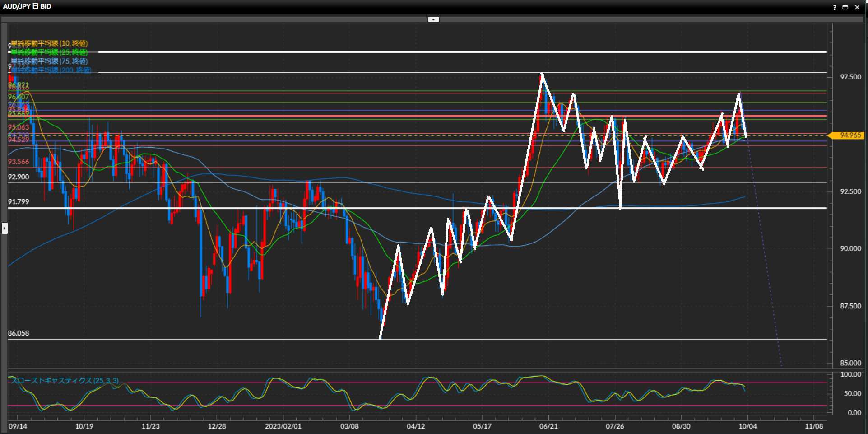Close the AUD/JPY chart window

click(857, 7)
